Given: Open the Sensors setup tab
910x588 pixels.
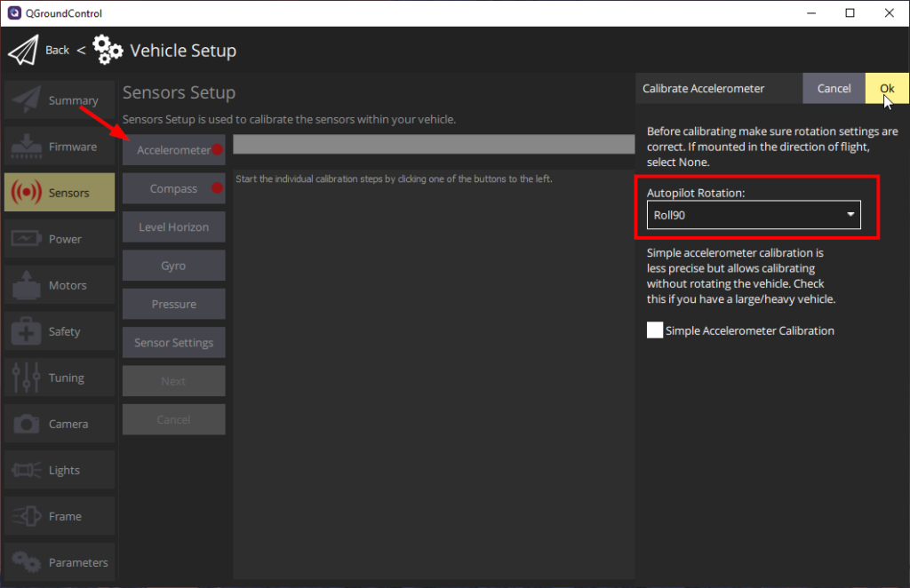Looking at the screenshot, I should [x=60, y=193].
